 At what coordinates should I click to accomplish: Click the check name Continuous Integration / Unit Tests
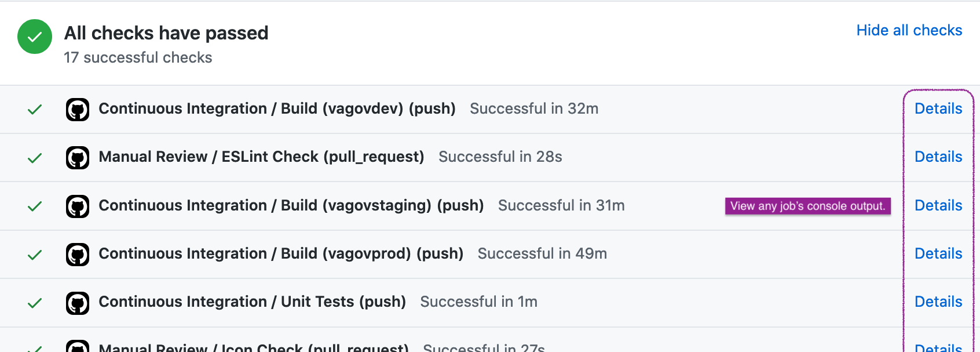(x=252, y=302)
